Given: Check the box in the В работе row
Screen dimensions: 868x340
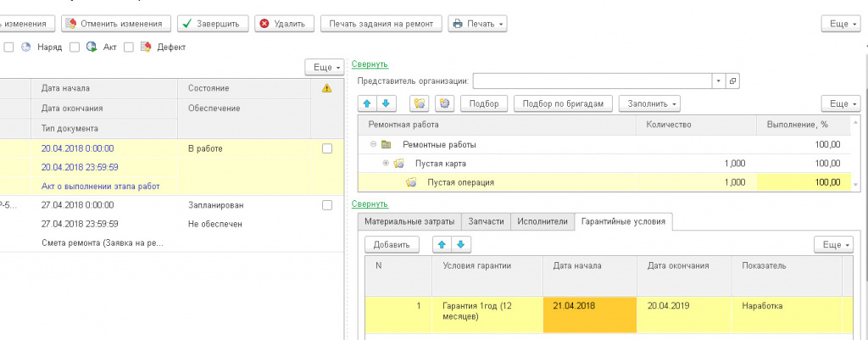Looking at the screenshot, I should click(x=327, y=148).
